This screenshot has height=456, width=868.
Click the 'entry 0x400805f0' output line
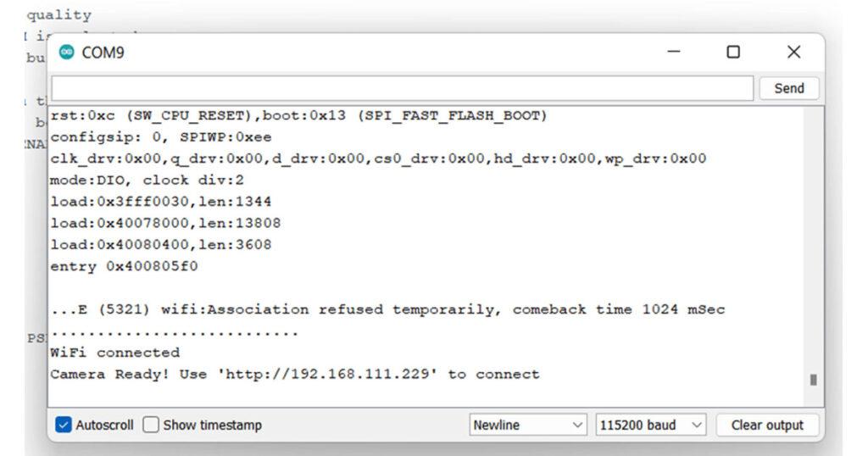click(x=125, y=266)
